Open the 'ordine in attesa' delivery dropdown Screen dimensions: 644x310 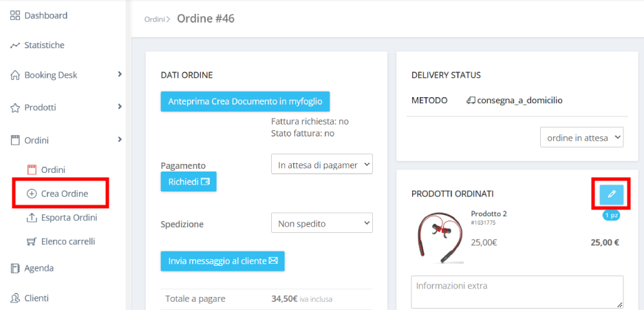coord(581,138)
